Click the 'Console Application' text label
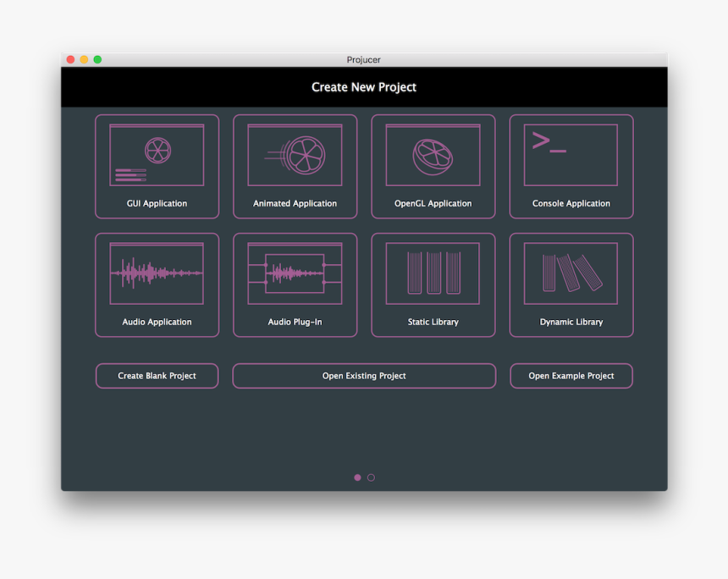The height and width of the screenshot is (579, 728). 571,204
